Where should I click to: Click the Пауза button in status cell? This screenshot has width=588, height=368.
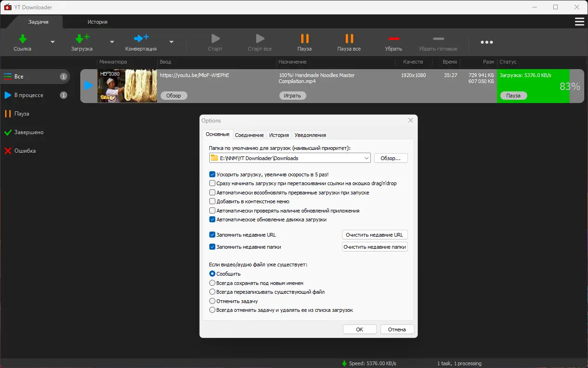513,96
